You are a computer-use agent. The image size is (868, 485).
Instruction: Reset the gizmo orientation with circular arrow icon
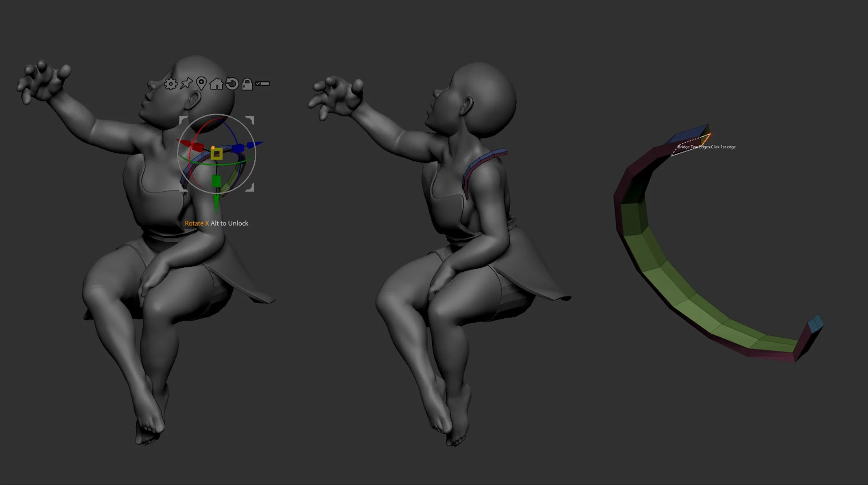[232, 83]
